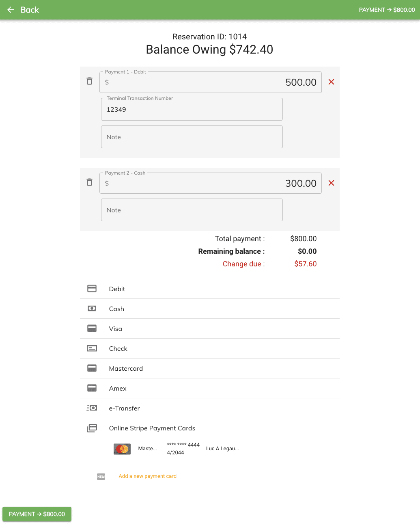Image resolution: width=420 pixels, height=525 pixels.
Task: Click the e-Transfer icon
Action: click(x=92, y=408)
